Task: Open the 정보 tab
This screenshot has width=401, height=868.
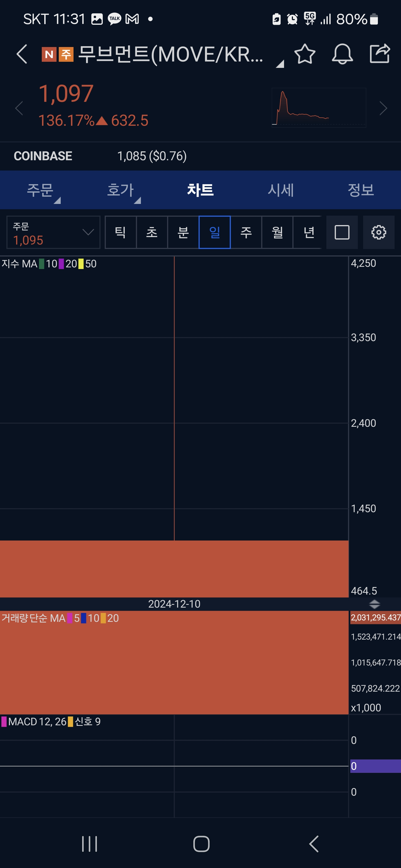Action: click(361, 190)
